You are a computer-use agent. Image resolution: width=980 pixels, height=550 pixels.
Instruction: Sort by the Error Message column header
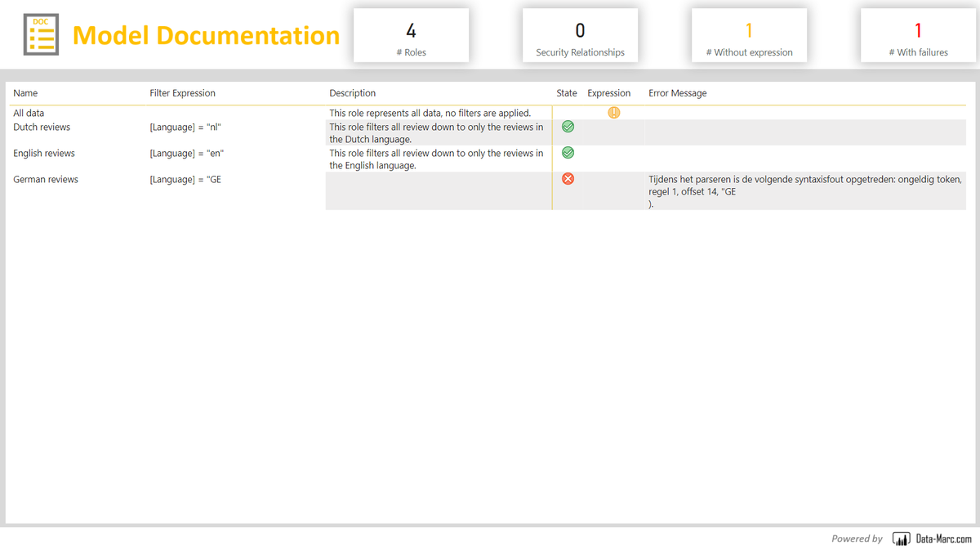(x=678, y=93)
